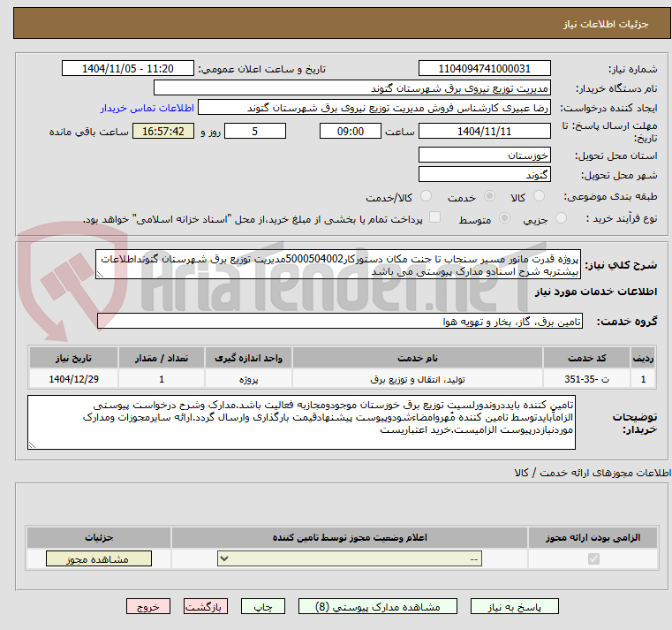The image size is (672, 630).
Task: Click the unit cell پروژه
Action: (248, 379)
